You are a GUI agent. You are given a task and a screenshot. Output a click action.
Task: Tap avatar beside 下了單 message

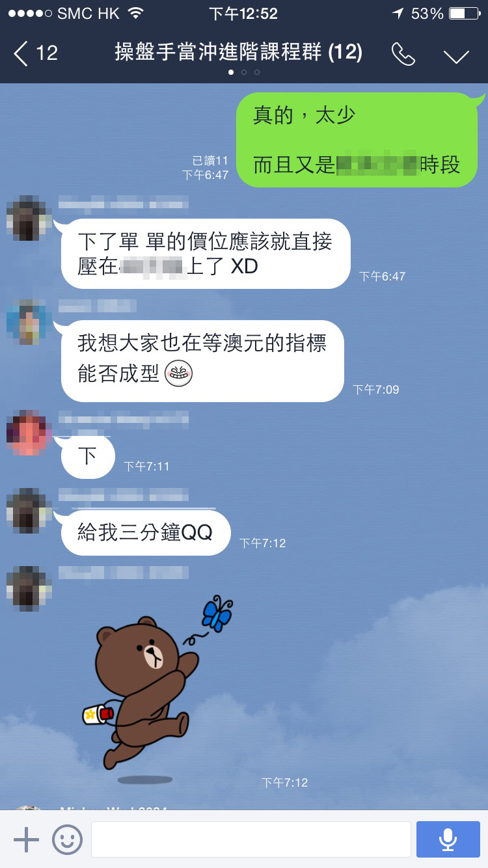(29, 217)
